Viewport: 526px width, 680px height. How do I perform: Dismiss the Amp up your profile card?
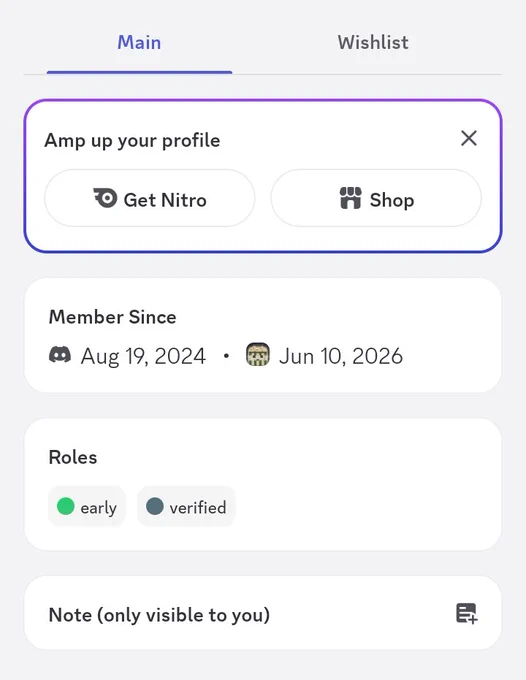tap(469, 139)
